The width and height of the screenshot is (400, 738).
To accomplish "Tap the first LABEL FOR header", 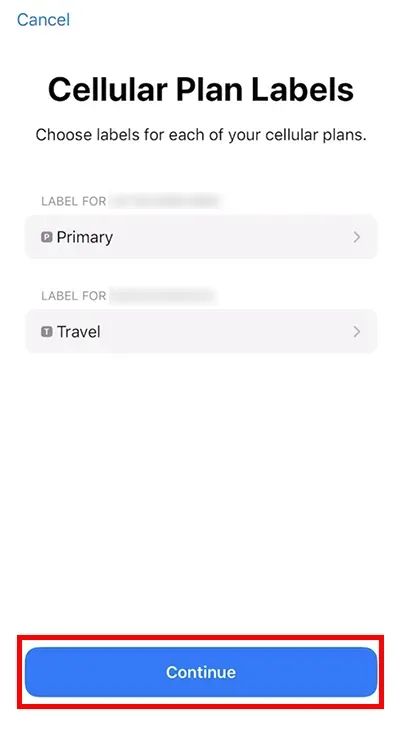I will [73, 201].
